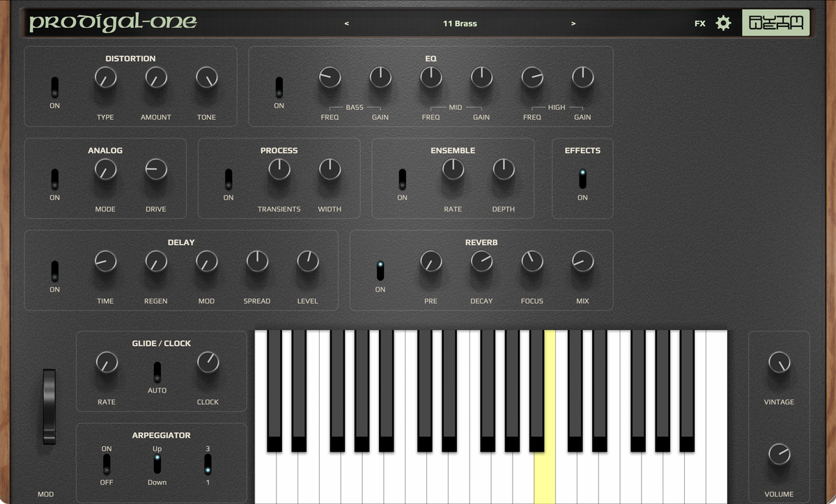Click the Process TRANSIENTS knob

279,169
